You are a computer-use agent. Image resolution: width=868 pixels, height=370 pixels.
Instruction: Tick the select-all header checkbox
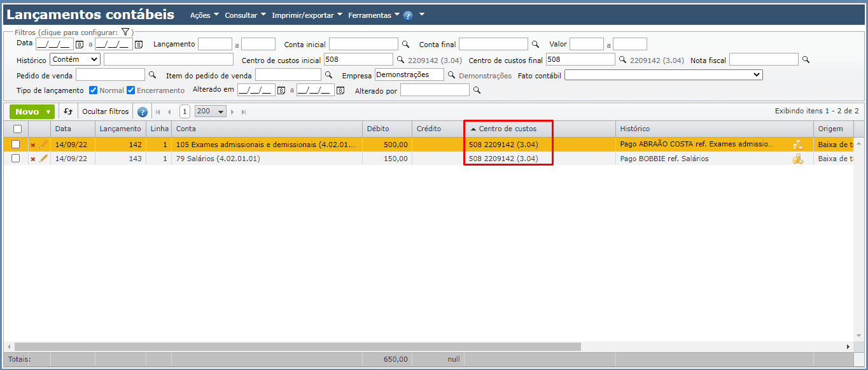(17, 129)
